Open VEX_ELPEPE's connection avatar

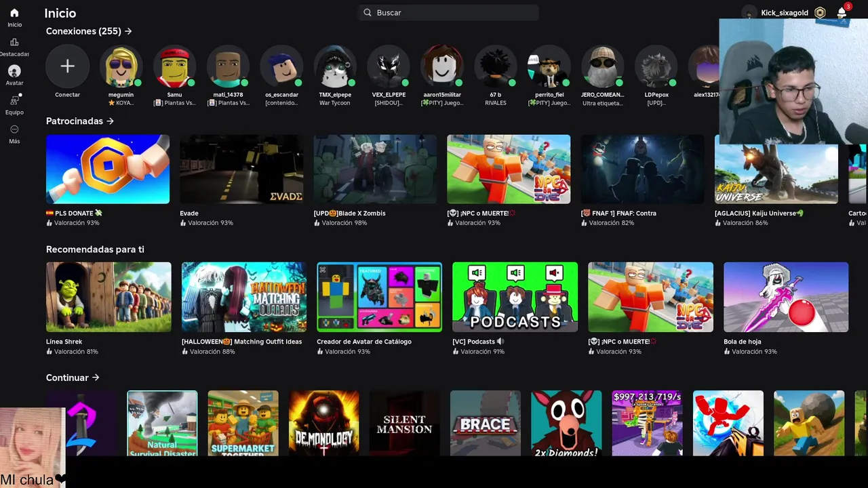point(389,66)
